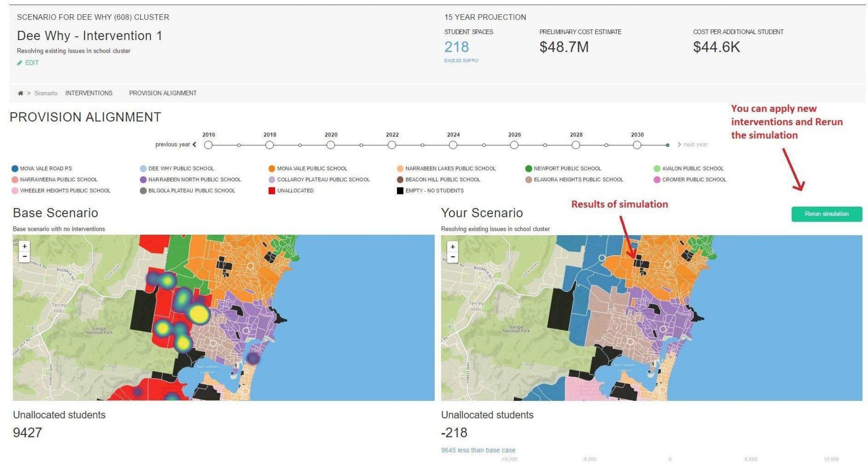Zoom in on Your Scenario map
The width and height of the screenshot is (868, 463).
coord(452,247)
